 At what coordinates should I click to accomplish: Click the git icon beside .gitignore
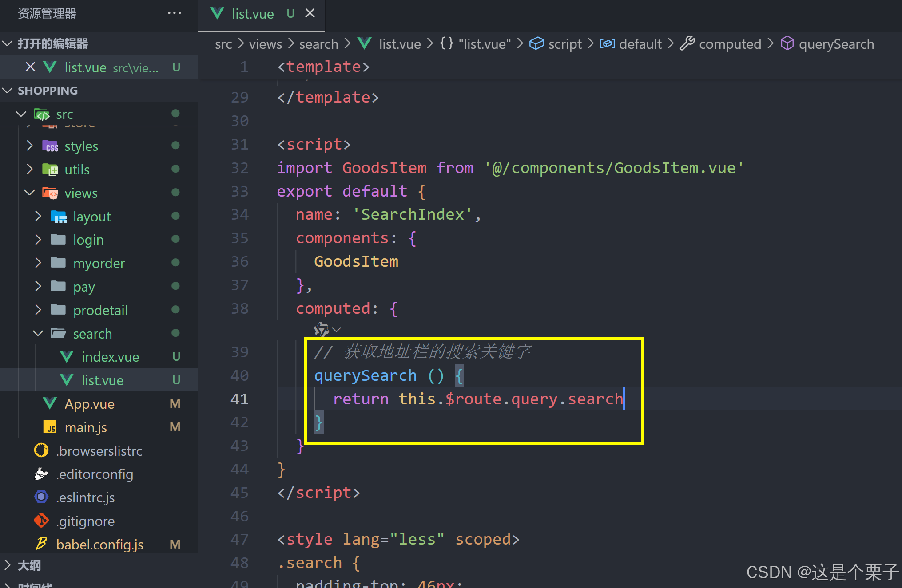pos(41,520)
